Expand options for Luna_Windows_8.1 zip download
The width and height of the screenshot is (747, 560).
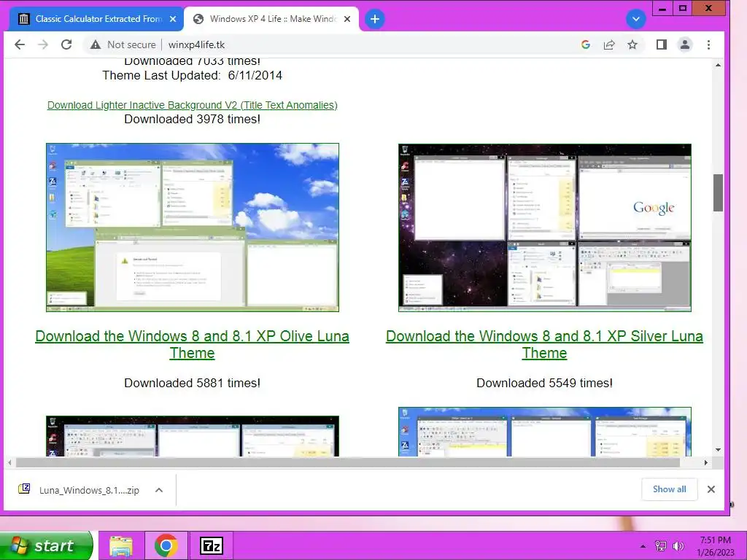pos(159,490)
